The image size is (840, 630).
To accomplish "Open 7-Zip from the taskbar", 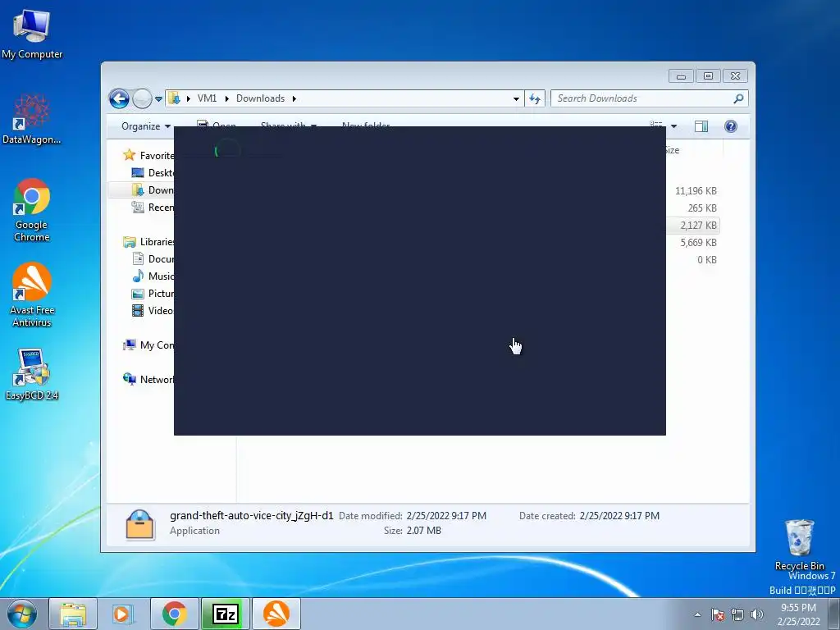I will pos(225,614).
